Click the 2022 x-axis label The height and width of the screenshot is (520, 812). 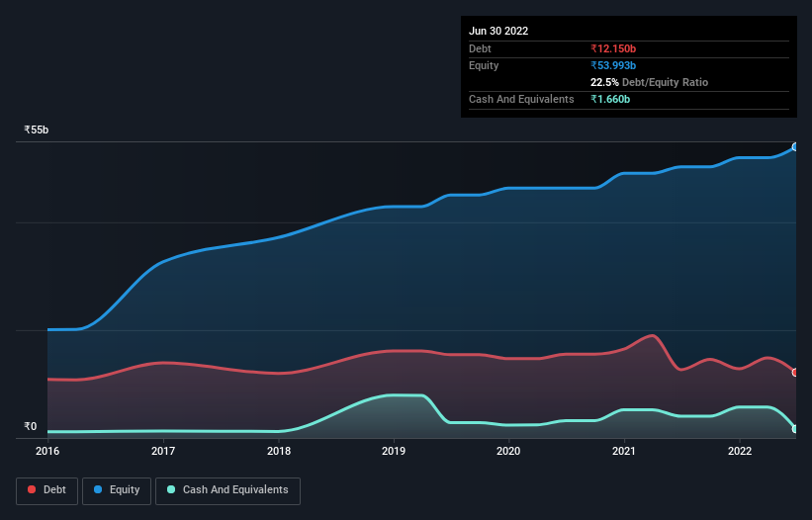[740, 451]
